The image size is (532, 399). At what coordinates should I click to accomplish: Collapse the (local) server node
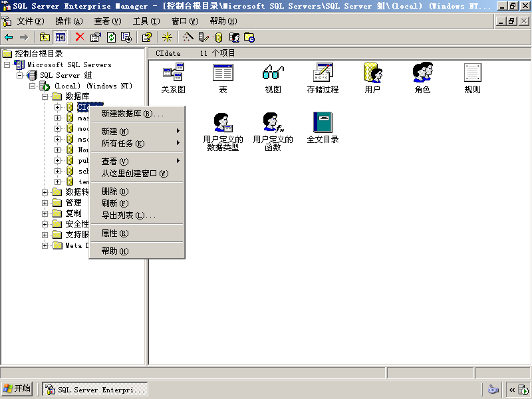(32, 86)
